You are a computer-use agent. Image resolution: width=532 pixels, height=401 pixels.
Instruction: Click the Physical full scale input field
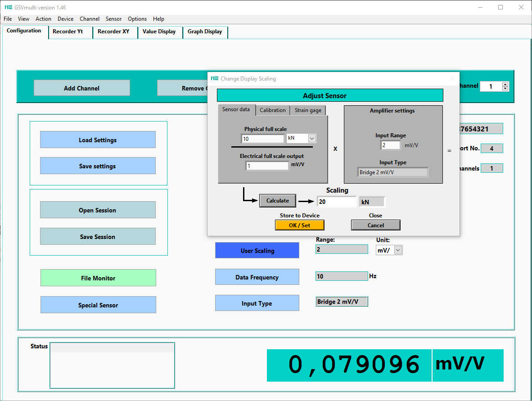262,139
